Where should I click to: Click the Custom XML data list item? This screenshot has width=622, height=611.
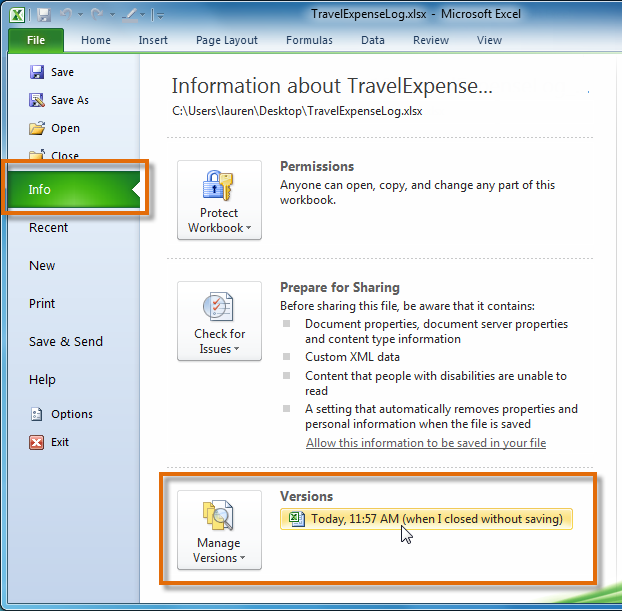[352, 357]
